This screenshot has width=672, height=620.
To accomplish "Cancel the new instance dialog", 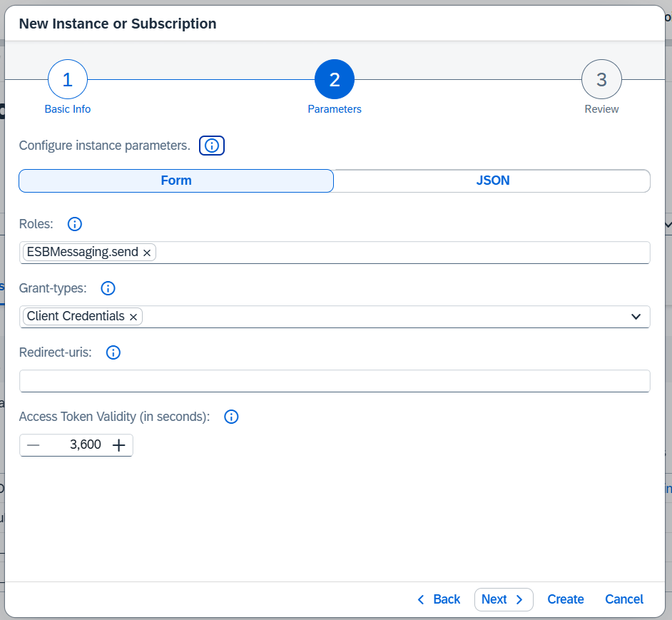I will [x=623, y=599].
